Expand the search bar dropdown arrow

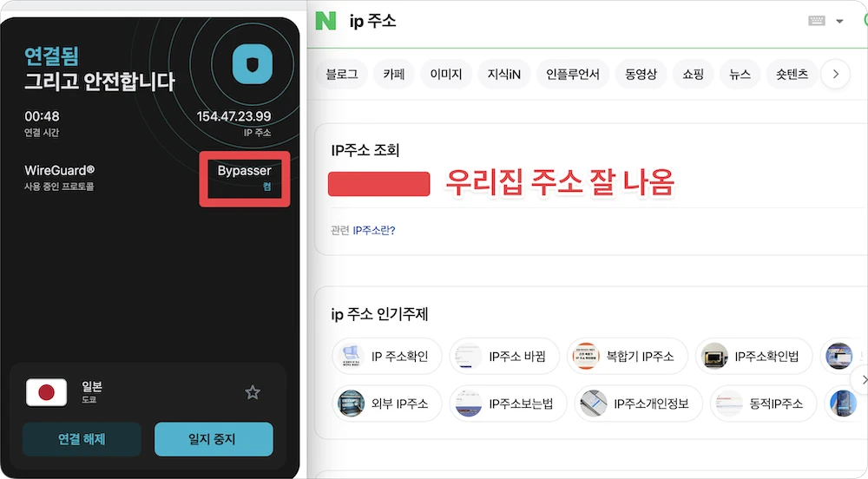click(x=839, y=22)
